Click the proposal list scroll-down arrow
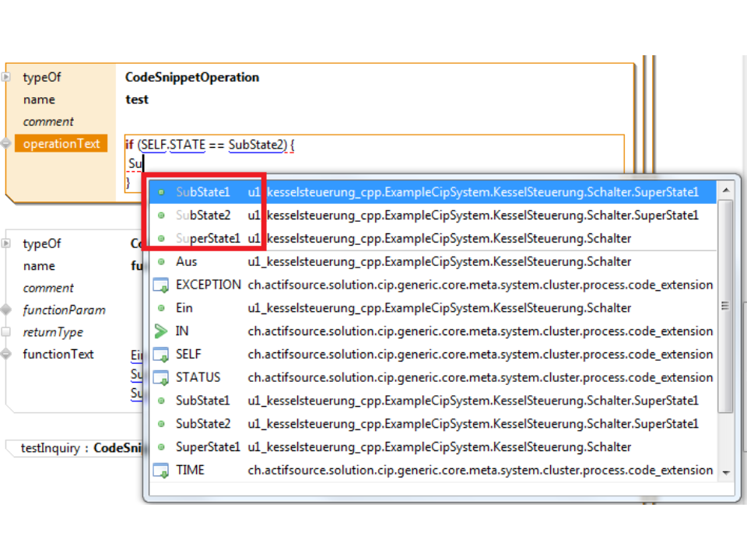Image resolution: width=747 pixels, height=560 pixels. (x=725, y=472)
